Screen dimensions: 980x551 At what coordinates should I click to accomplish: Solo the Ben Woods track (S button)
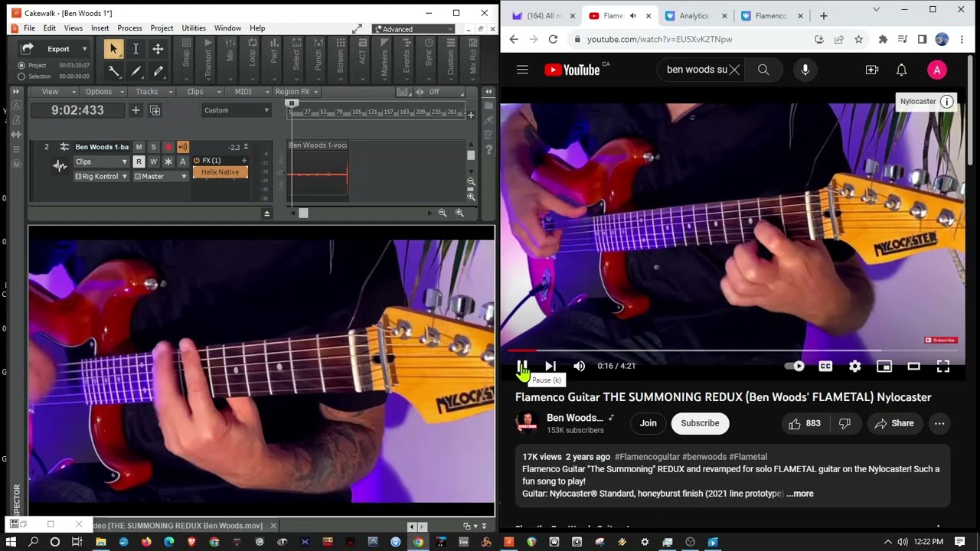click(x=153, y=147)
